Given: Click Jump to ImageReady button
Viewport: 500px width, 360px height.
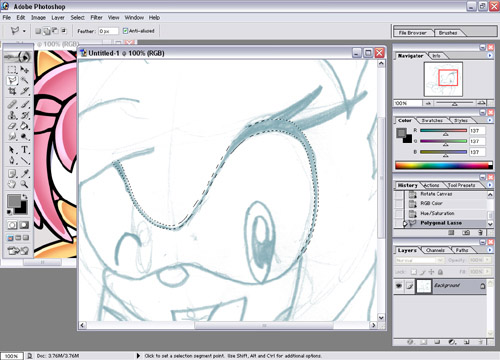Looking at the screenshot, I should pyautogui.click(x=18, y=251).
